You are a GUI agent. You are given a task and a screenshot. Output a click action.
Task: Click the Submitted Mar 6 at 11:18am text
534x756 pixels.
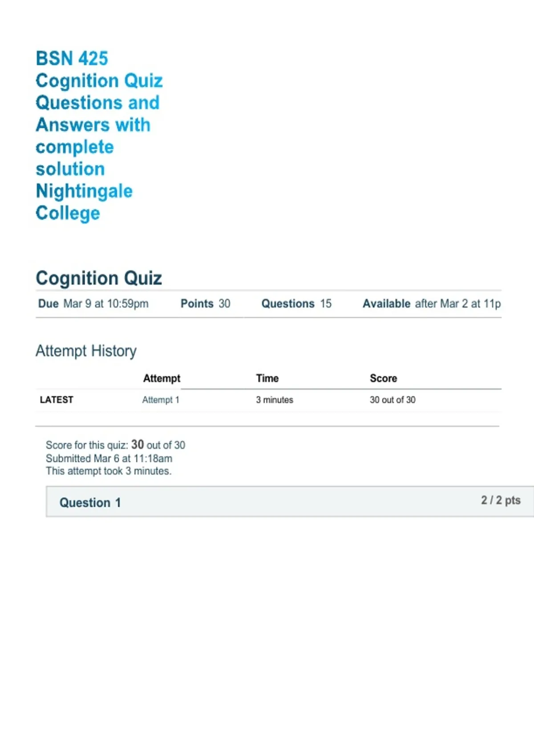click(109, 458)
